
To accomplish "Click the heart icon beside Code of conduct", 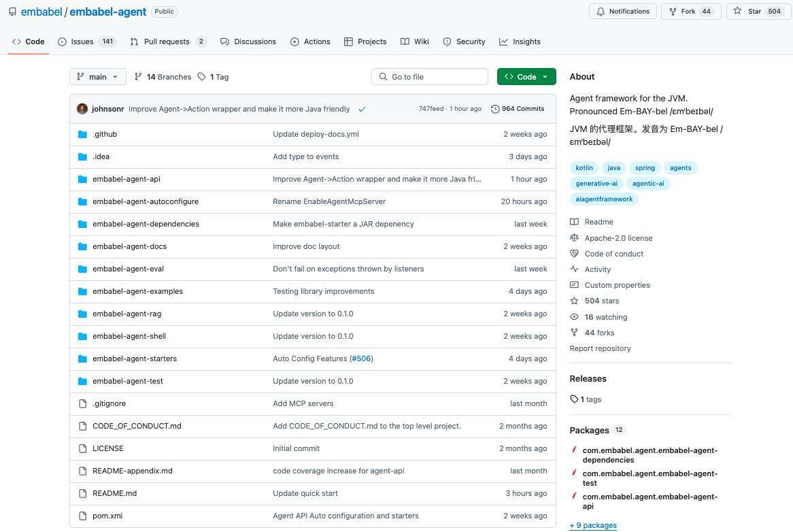I will coord(574,253).
